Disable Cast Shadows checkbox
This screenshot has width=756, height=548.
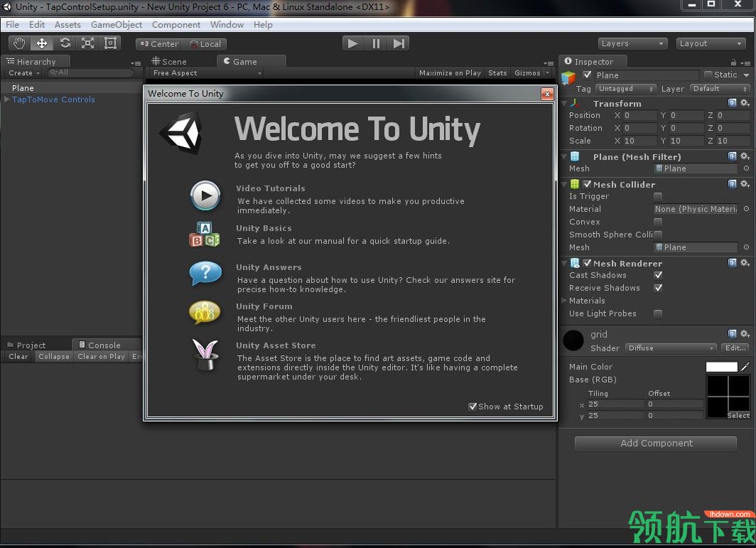tap(658, 275)
